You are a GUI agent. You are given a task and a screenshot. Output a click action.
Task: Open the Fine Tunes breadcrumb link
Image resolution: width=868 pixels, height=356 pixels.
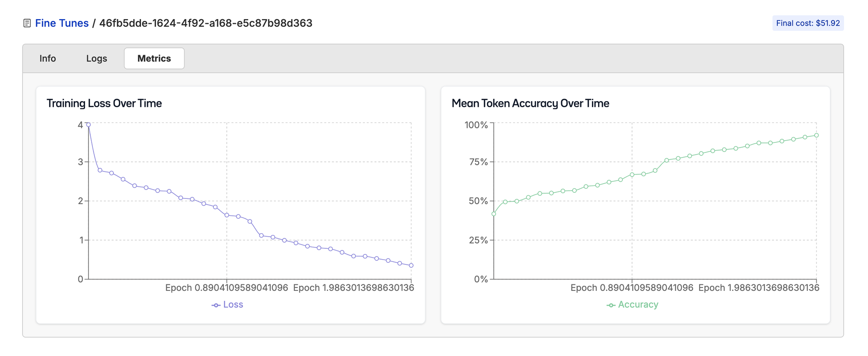pyautogui.click(x=62, y=23)
